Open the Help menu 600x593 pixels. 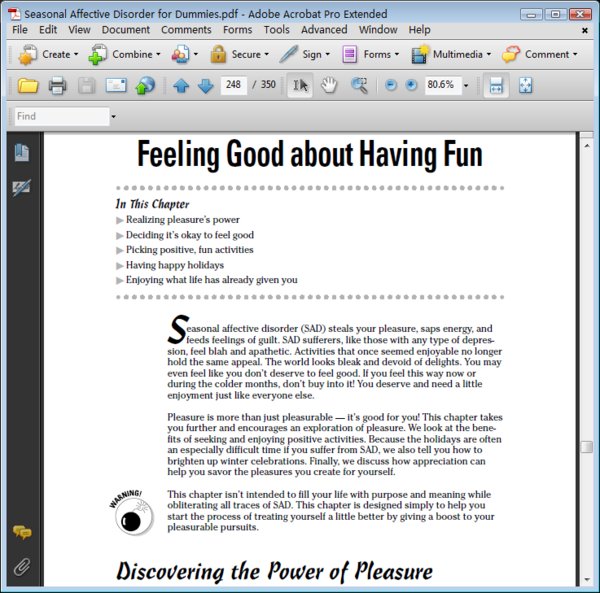419,29
